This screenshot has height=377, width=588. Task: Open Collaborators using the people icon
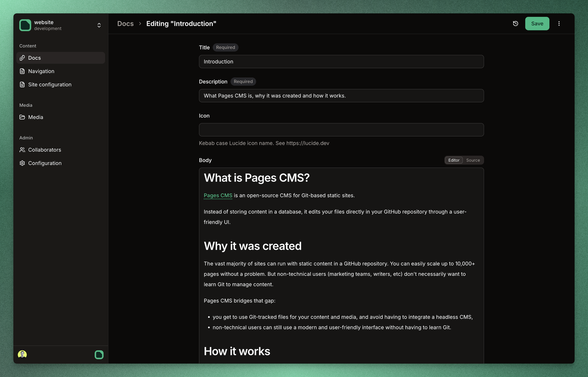click(x=22, y=150)
